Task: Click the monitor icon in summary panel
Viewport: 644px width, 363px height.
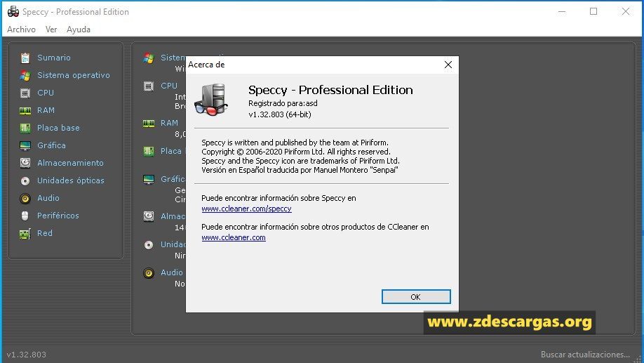Action: pos(149,180)
